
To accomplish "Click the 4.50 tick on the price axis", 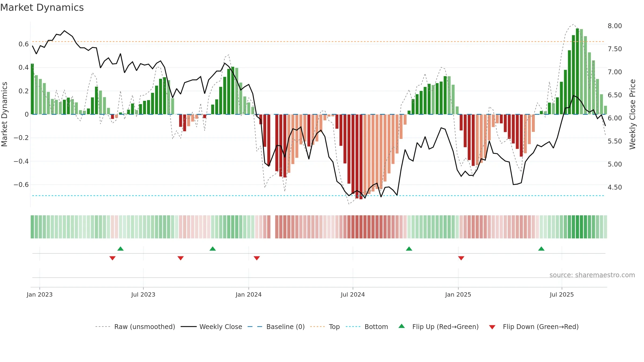I will (x=615, y=187).
